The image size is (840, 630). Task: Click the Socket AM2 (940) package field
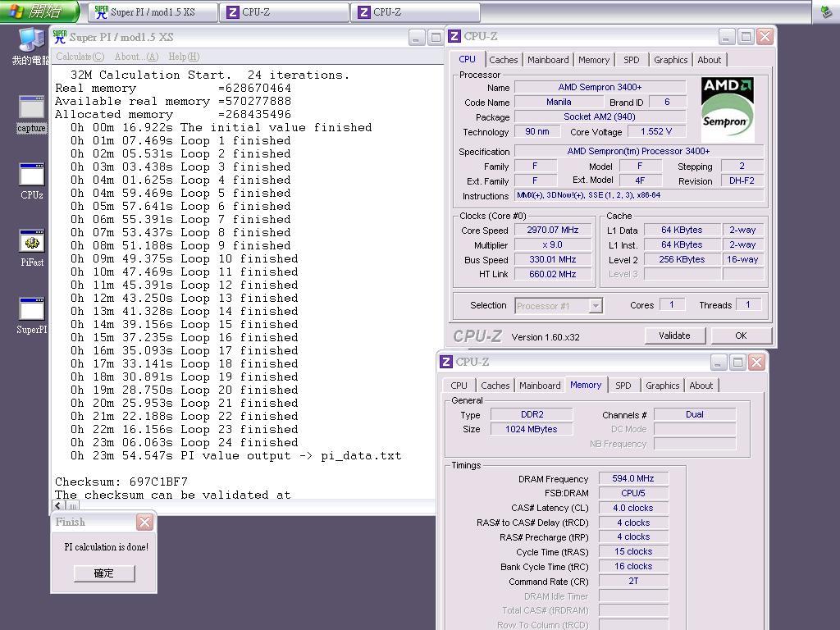(x=600, y=116)
